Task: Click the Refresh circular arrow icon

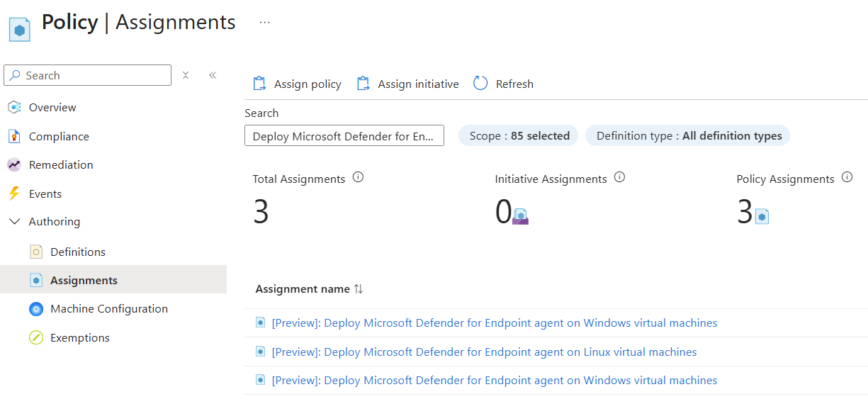Action: pos(480,84)
